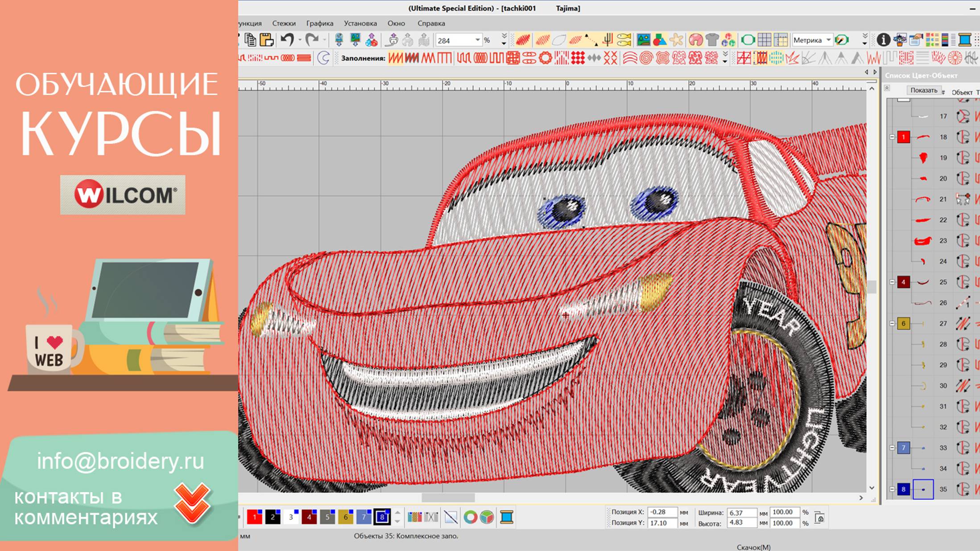Open the Стежки menu
This screenshot has width=980, height=551.
click(284, 23)
